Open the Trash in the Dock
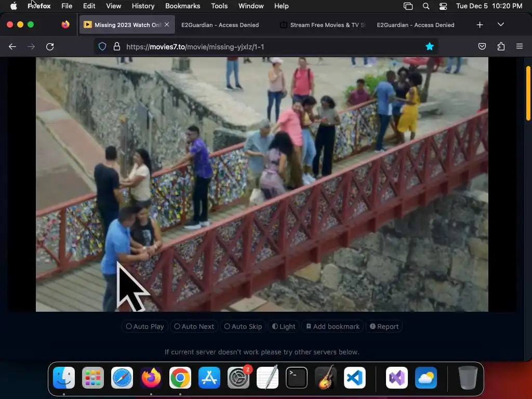The image size is (532, 399). tap(468, 378)
